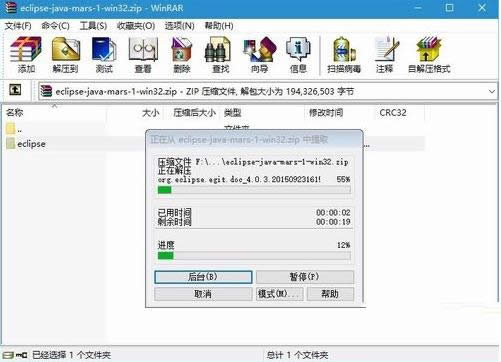Click elapsed time value 00:00:02
Screen dimensions: 501x362
pos(333,213)
